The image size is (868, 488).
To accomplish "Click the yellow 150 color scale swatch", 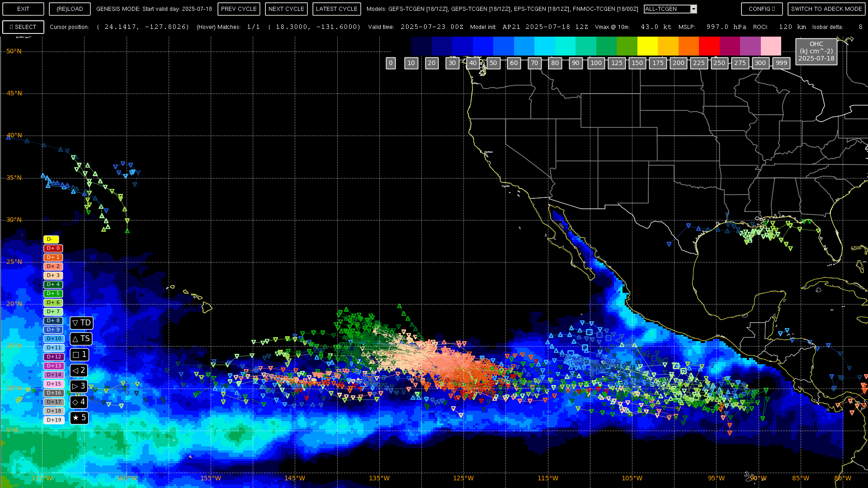I will 647,46.
